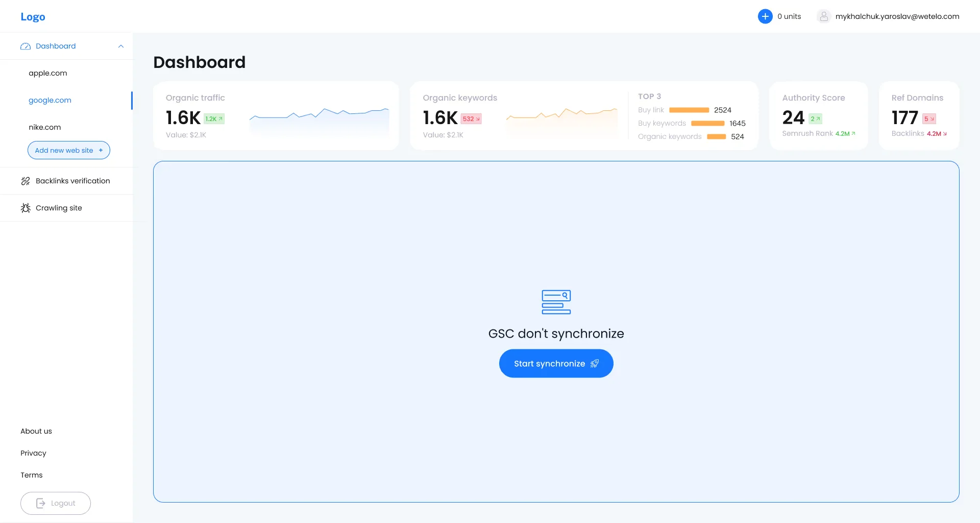Click the plus icon on Add new web site
Viewport: 980px width, 523px height.
coord(100,150)
